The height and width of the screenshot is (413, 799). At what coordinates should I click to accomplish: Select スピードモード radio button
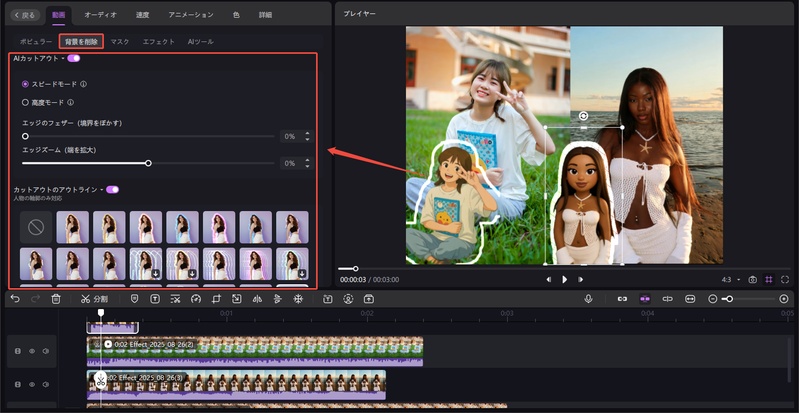pos(25,84)
